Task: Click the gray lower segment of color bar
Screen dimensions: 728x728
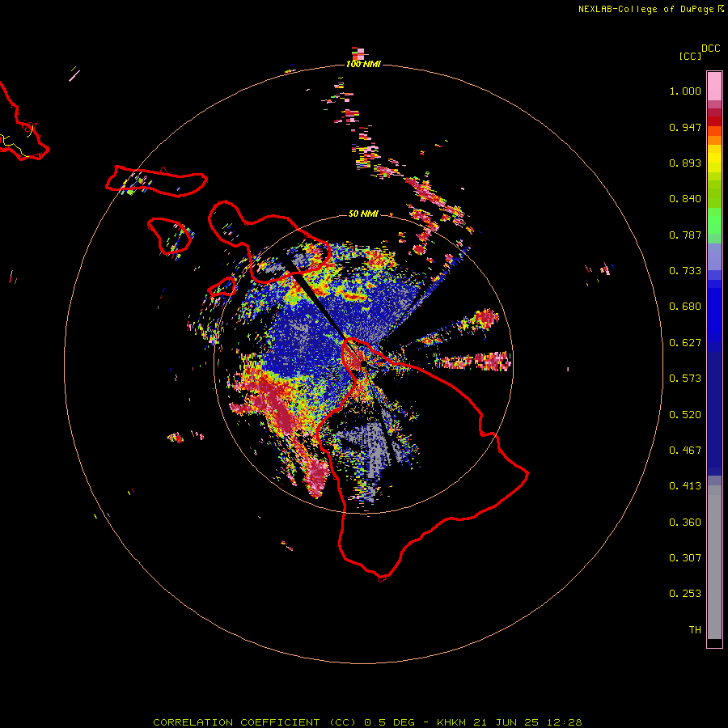Action: (714, 562)
